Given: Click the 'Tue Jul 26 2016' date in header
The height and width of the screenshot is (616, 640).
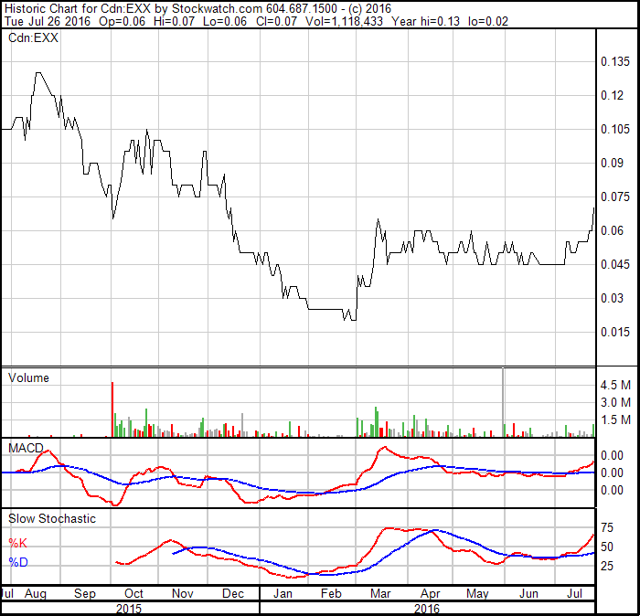Looking at the screenshot, I should coord(47,21).
